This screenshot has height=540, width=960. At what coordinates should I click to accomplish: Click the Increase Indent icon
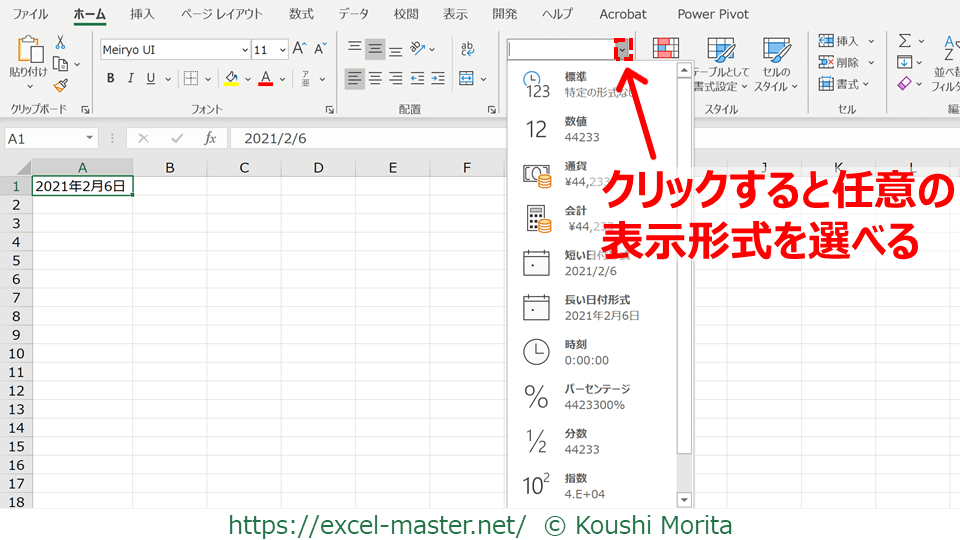coord(438,79)
